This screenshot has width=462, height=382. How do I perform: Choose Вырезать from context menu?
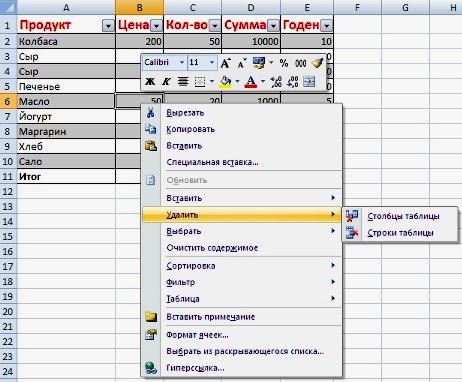click(241, 113)
